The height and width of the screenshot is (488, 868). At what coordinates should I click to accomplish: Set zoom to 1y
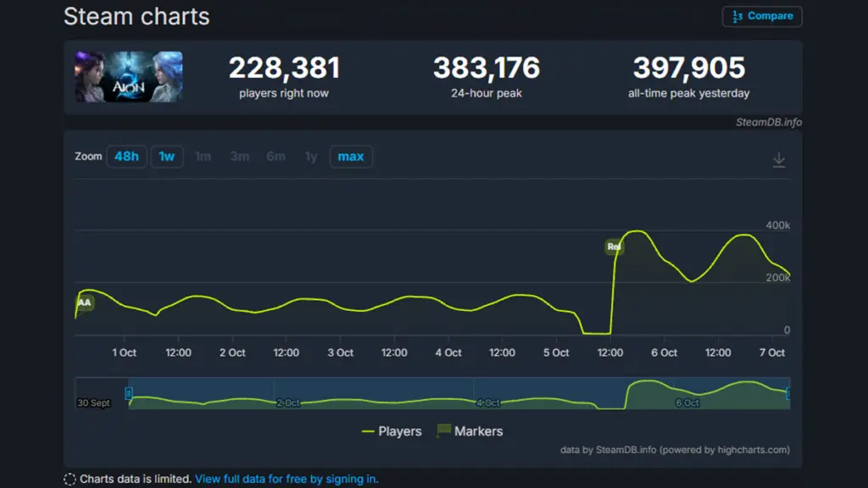(311, 157)
